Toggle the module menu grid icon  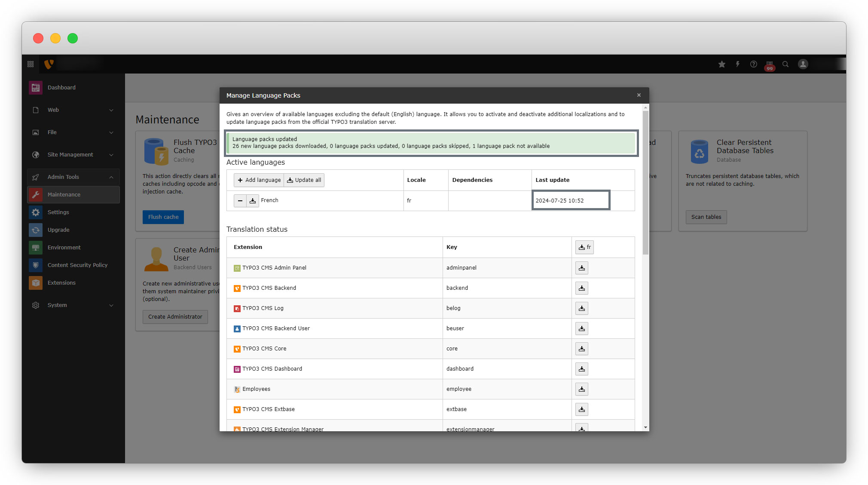pos(31,64)
